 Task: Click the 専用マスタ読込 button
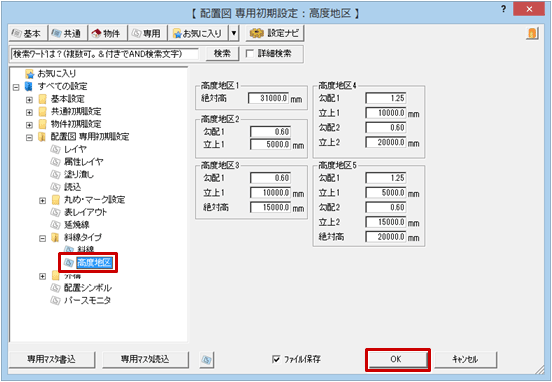click(145, 359)
